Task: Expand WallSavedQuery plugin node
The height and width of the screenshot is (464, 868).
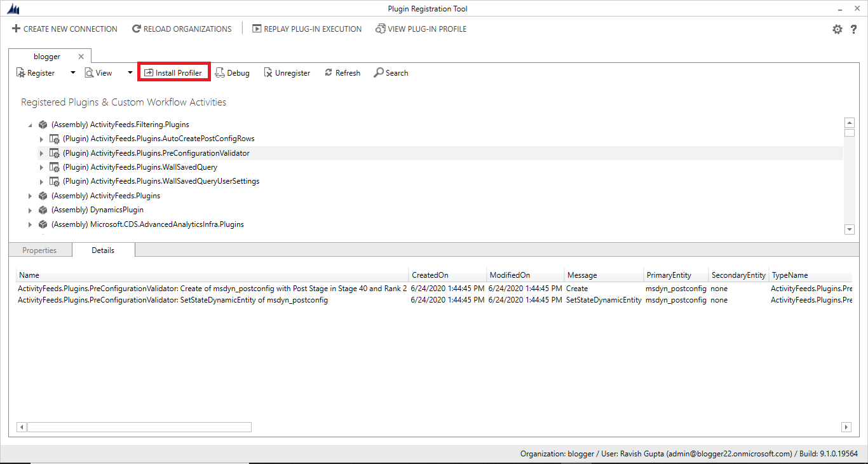Action: (42, 167)
